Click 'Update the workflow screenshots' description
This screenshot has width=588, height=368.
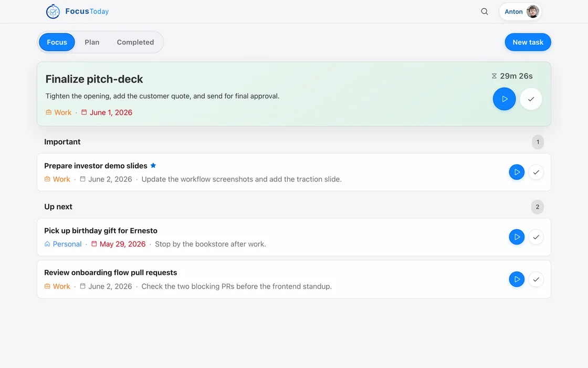(x=241, y=179)
